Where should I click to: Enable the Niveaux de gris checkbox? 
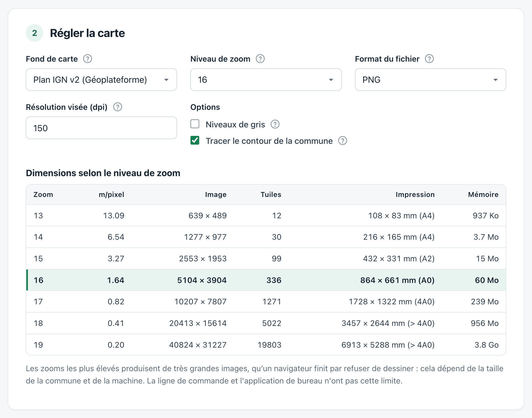195,124
